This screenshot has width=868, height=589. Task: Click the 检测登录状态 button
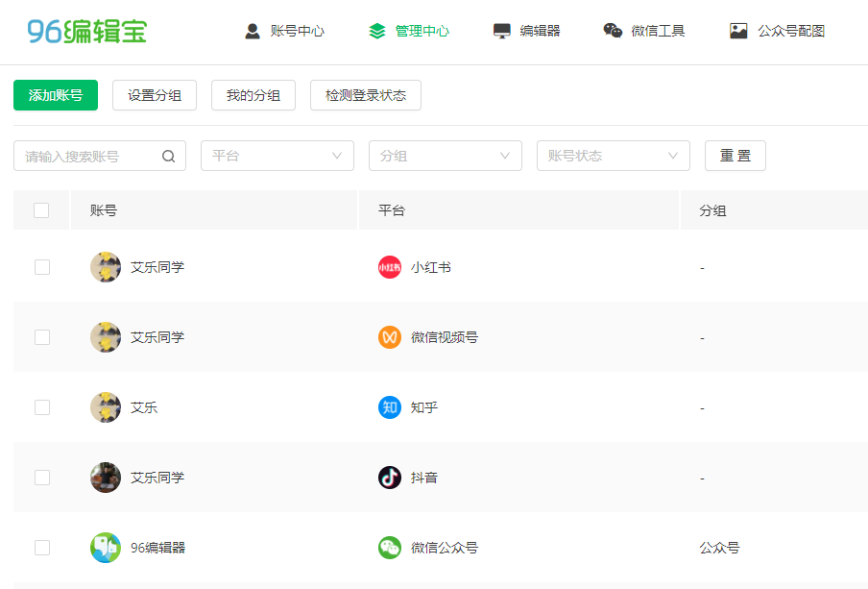coord(365,95)
